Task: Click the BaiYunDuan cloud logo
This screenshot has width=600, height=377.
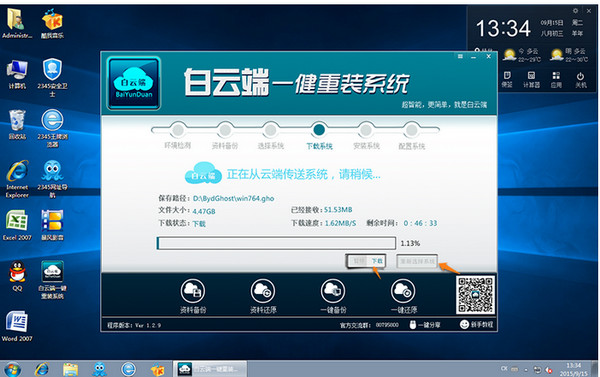Action: 134,83
